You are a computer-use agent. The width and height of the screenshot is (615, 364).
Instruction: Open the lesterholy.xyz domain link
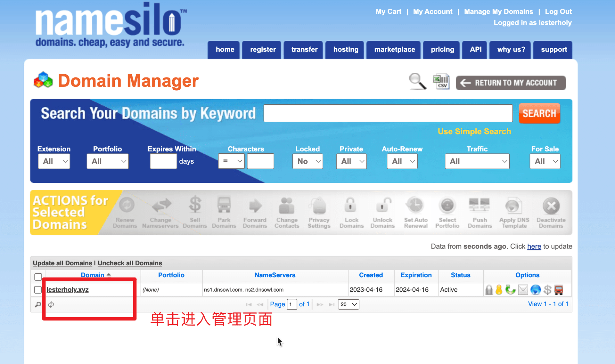[68, 290]
